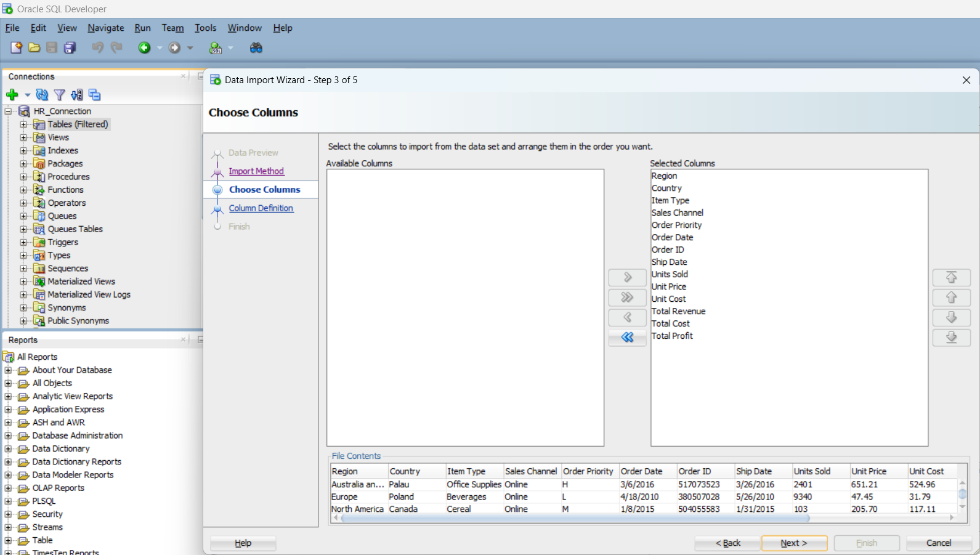Select Public Synonyms tree item

pyautogui.click(x=78, y=321)
